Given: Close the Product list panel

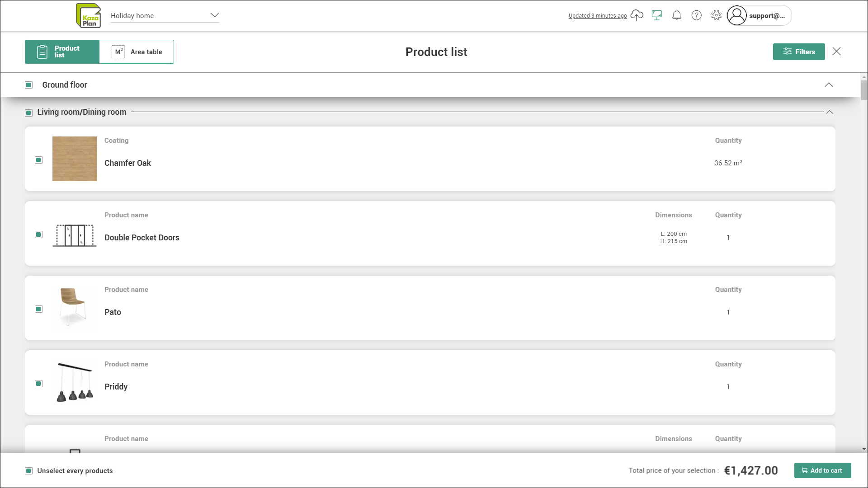Looking at the screenshot, I should click(x=837, y=52).
